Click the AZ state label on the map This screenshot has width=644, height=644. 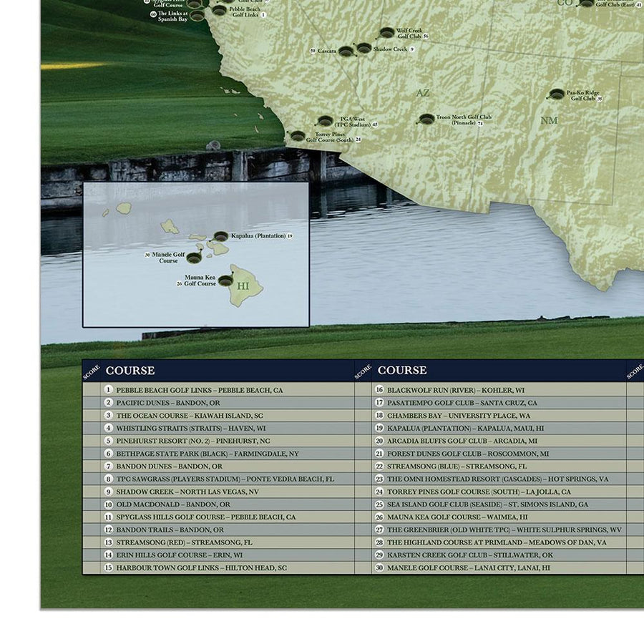pyautogui.click(x=423, y=93)
